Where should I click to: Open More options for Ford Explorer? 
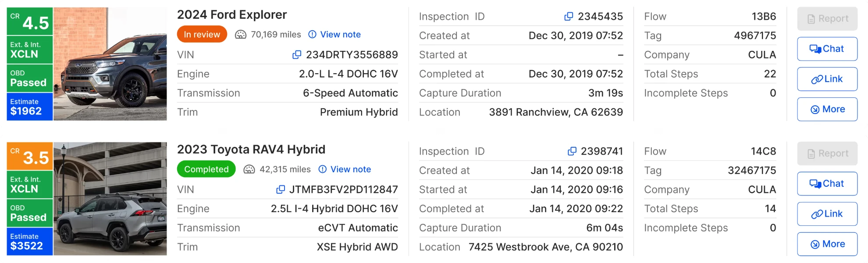[827, 109]
